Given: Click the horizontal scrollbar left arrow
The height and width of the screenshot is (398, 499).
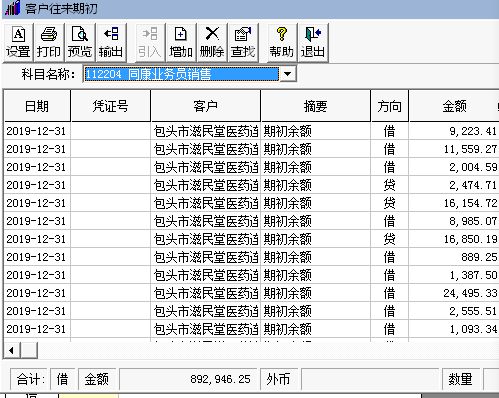Looking at the screenshot, I should click(x=12, y=350).
